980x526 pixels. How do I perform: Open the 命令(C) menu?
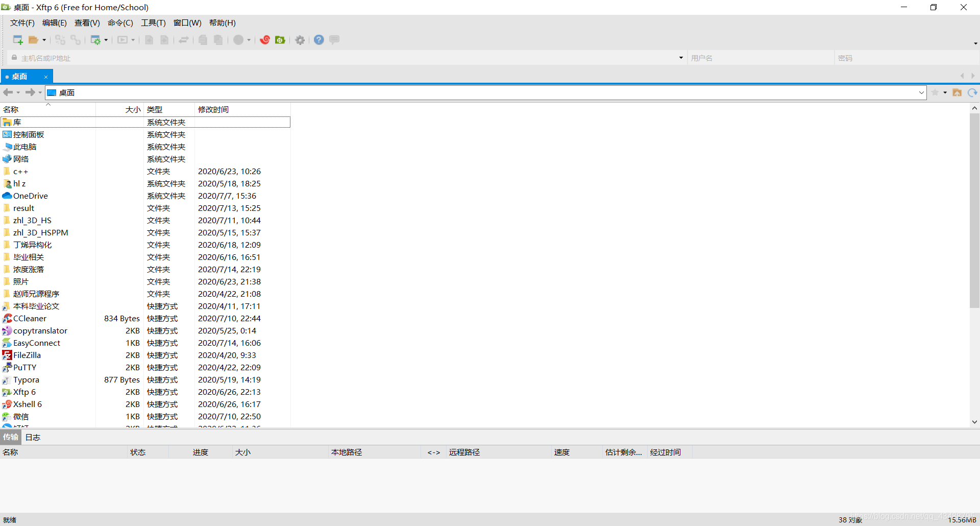point(120,23)
